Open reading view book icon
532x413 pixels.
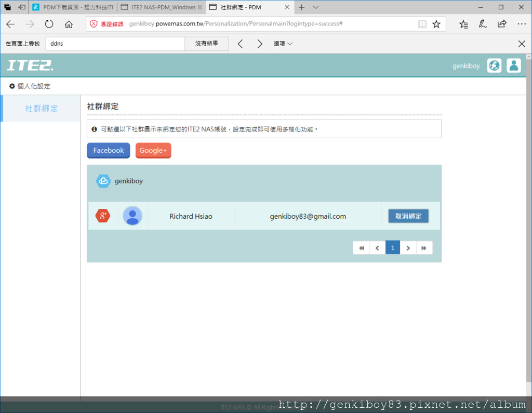[422, 24]
